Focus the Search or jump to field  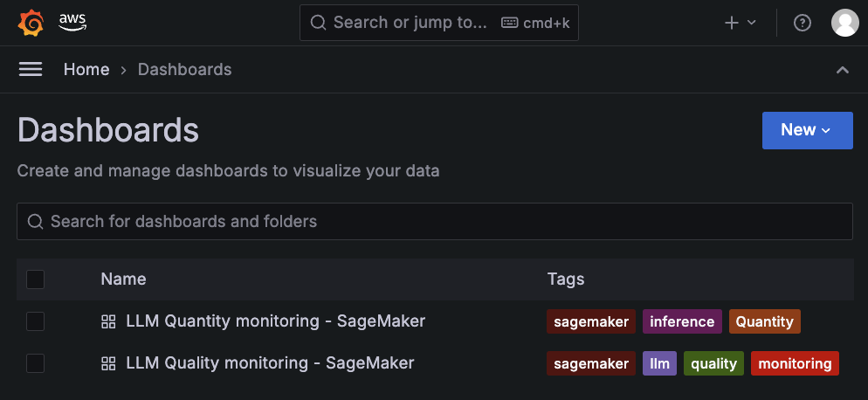point(439,23)
